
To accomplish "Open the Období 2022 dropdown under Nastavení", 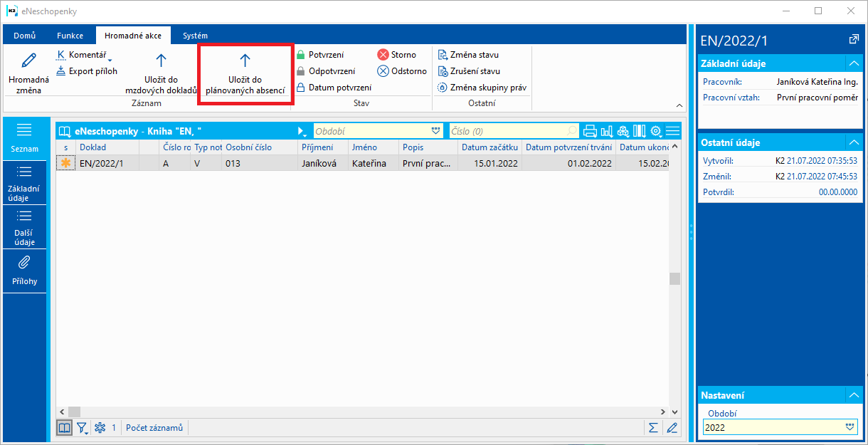I will point(849,428).
